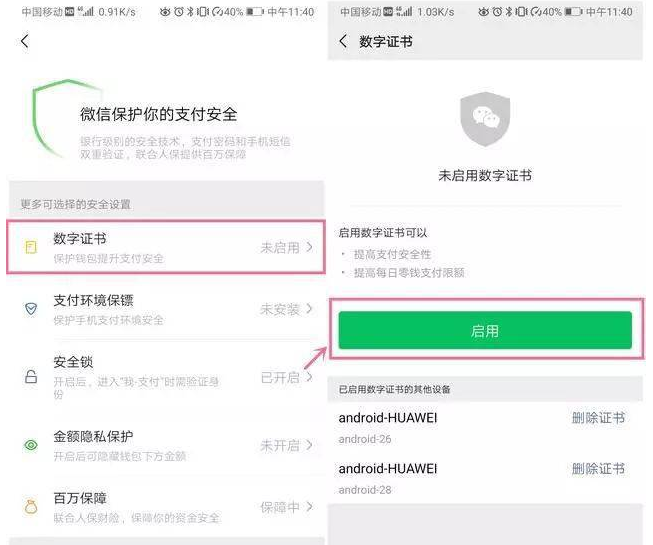Viewport: 653px width, 545px height.
Task: Tap 删除证书 for android-26 device
Action: [598, 418]
